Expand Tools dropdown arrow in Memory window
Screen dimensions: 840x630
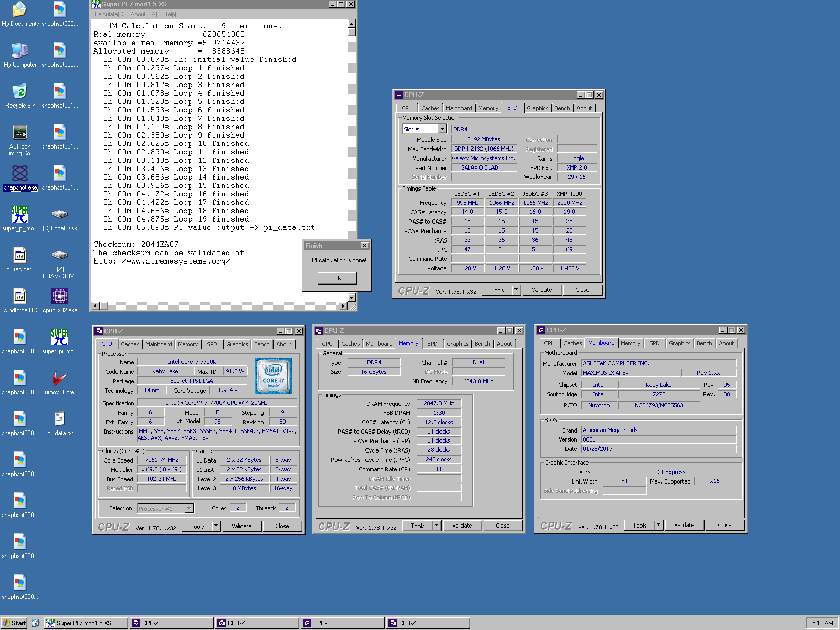point(436,526)
